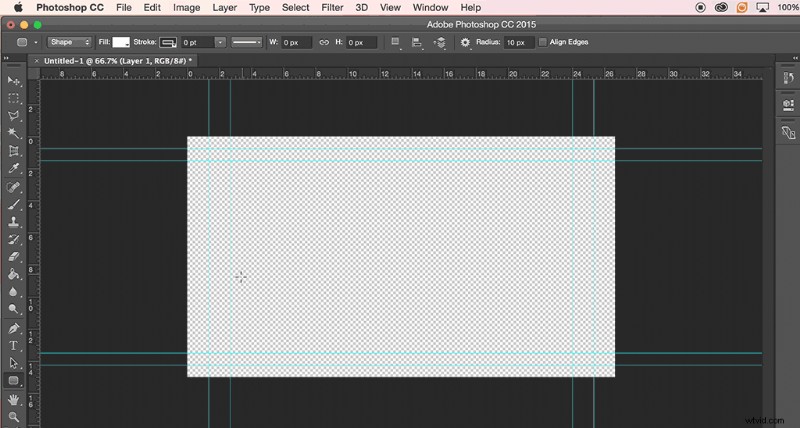
Task: Open the Apple menu
Action: (x=18, y=7)
